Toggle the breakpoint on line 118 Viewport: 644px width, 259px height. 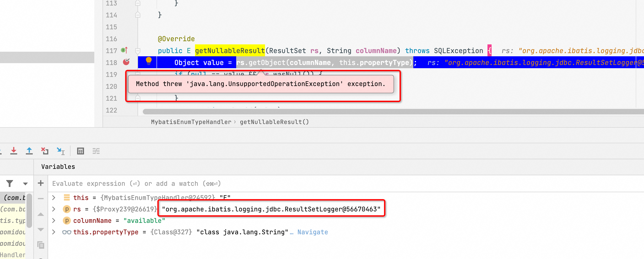click(126, 62)
